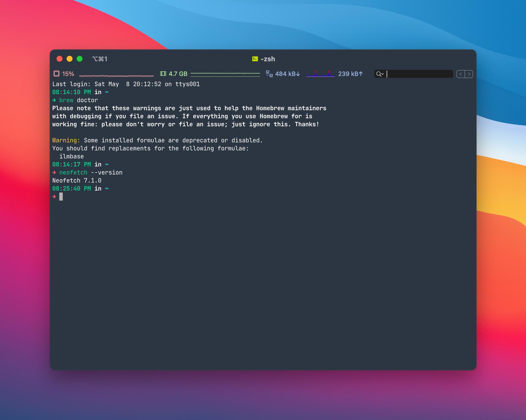Click the right arrow navigation control

pyautogui.click(x=470, y=74)
